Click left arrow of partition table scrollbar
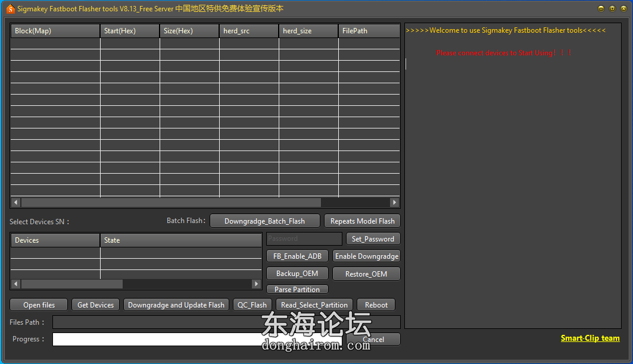Viewport: 633px width, 364px height. [15, 202]
